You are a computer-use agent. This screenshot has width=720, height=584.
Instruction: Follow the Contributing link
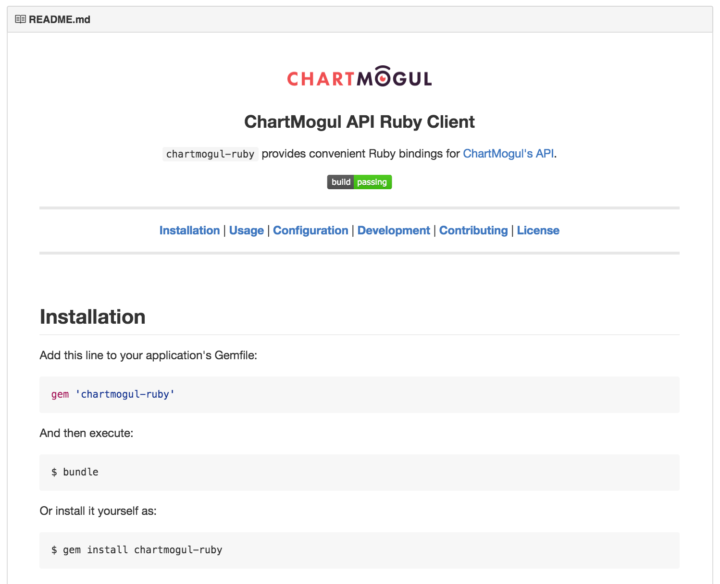[x=473, y=230]
